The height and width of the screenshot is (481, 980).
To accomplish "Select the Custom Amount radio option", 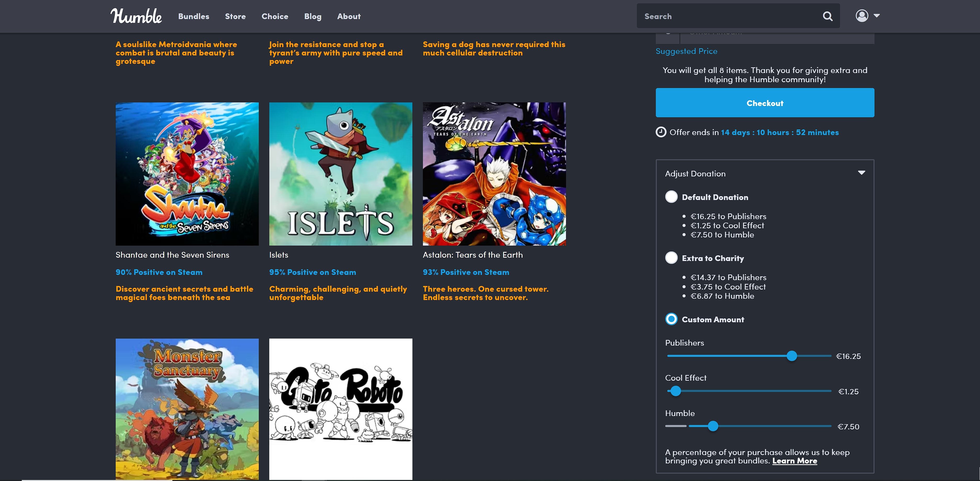I will (671, 319).
